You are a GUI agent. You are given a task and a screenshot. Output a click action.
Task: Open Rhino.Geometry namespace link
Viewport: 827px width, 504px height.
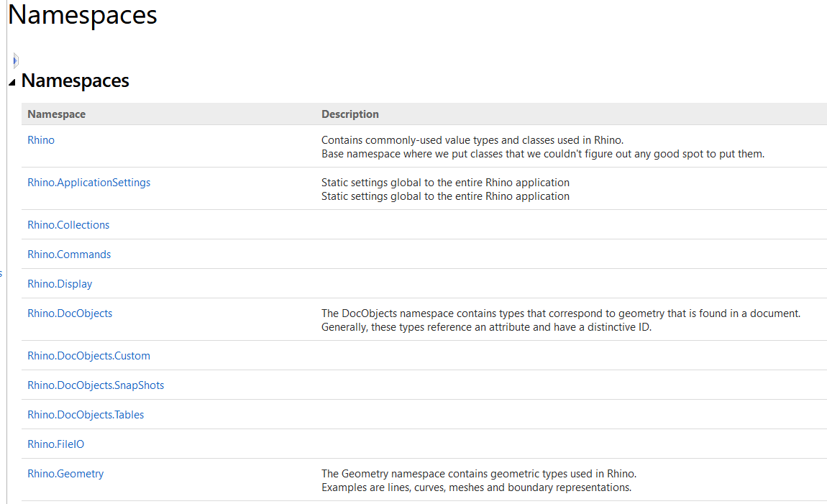[x=65, y=474]
